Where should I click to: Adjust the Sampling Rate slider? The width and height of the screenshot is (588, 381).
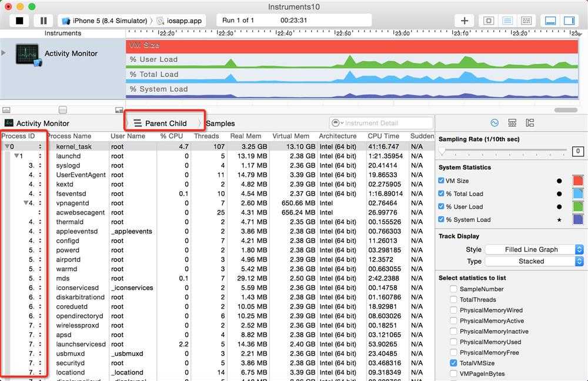[x=443, y=151]
